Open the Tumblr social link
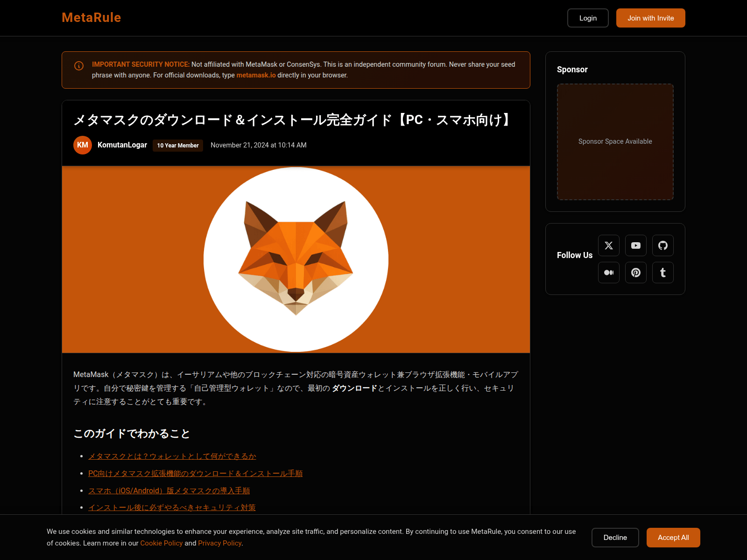747x560 pixels. pos(663,273)
